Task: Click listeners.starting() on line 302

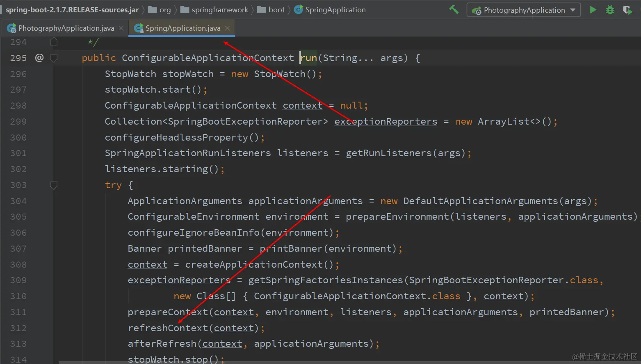Action: pyautogui.click(x=162, y=169)
